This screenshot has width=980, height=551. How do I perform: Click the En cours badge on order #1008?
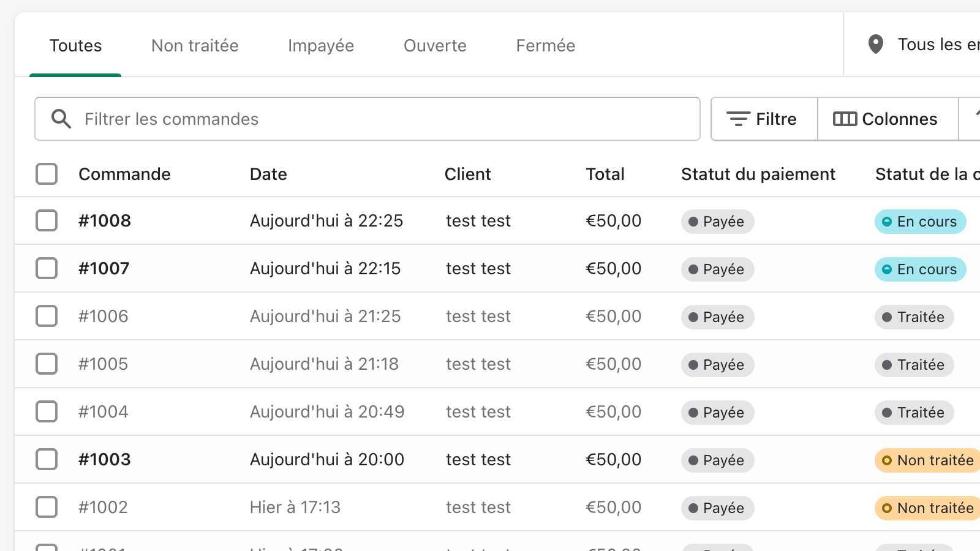click(920, 221)
